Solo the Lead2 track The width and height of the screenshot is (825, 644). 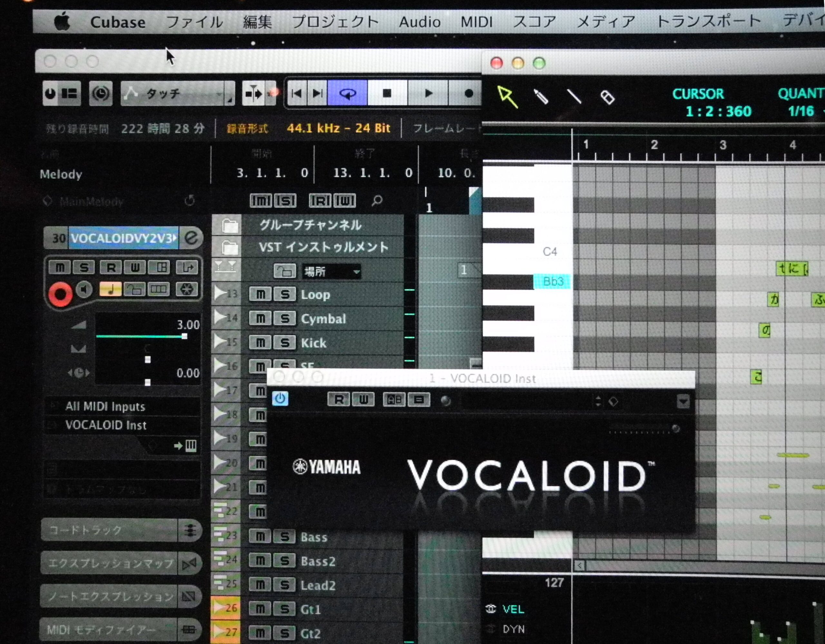(285, 585)
